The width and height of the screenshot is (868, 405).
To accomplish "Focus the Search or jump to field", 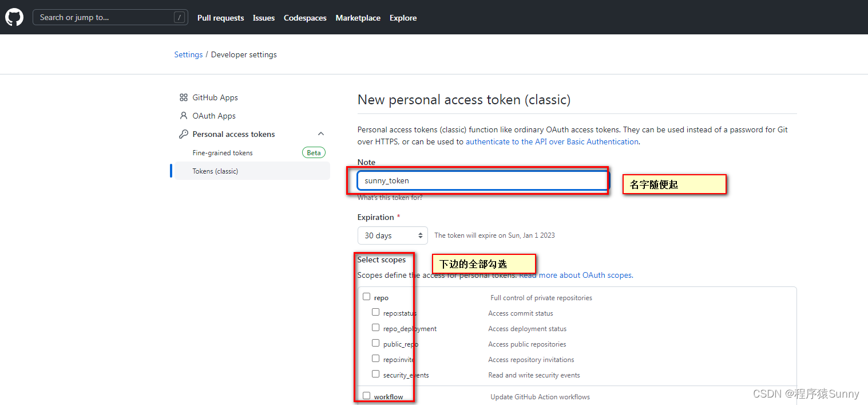I will (x=110, y=17).
